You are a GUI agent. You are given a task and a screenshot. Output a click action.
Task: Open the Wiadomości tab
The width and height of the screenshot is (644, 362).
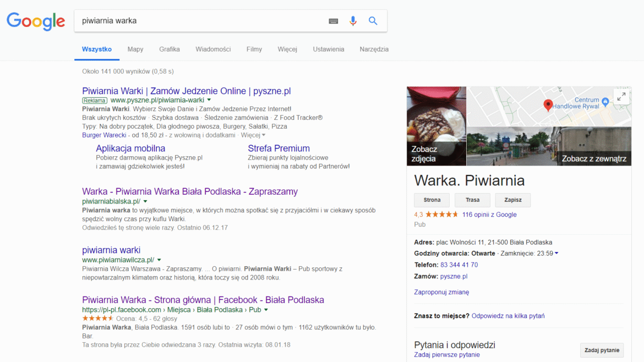tap(213, 50)
